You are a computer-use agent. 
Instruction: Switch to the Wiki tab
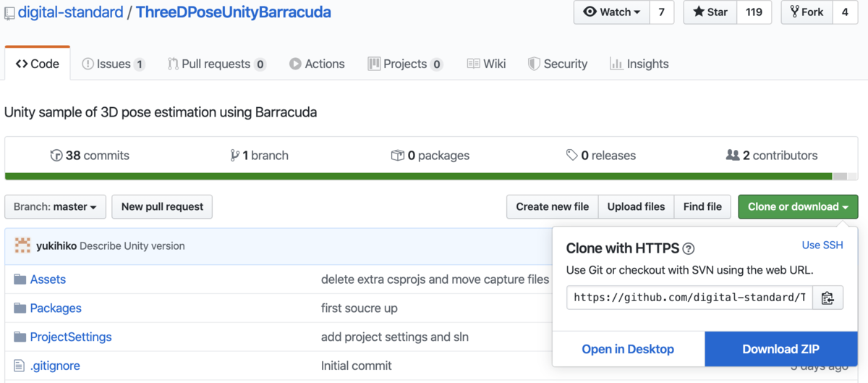pos(486,64)
